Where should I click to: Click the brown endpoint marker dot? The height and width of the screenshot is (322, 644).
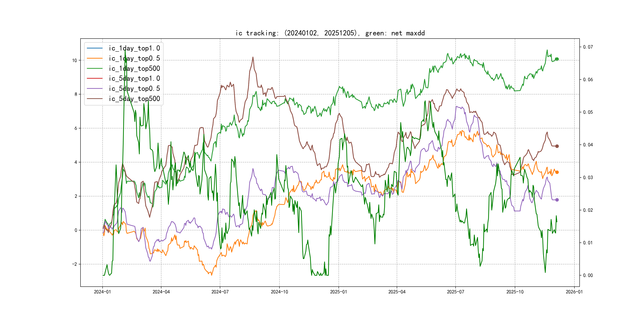pyautogui.click(x=557, y=146)
